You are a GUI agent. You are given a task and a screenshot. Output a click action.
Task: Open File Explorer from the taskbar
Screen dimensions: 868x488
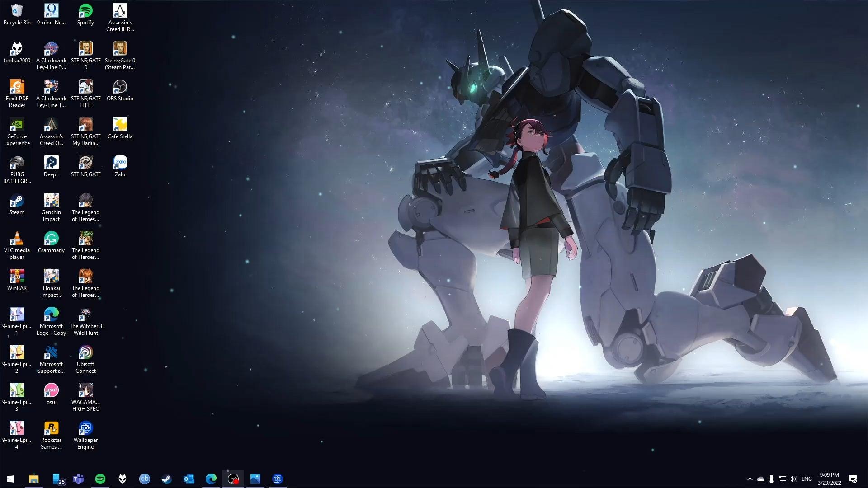33,479
